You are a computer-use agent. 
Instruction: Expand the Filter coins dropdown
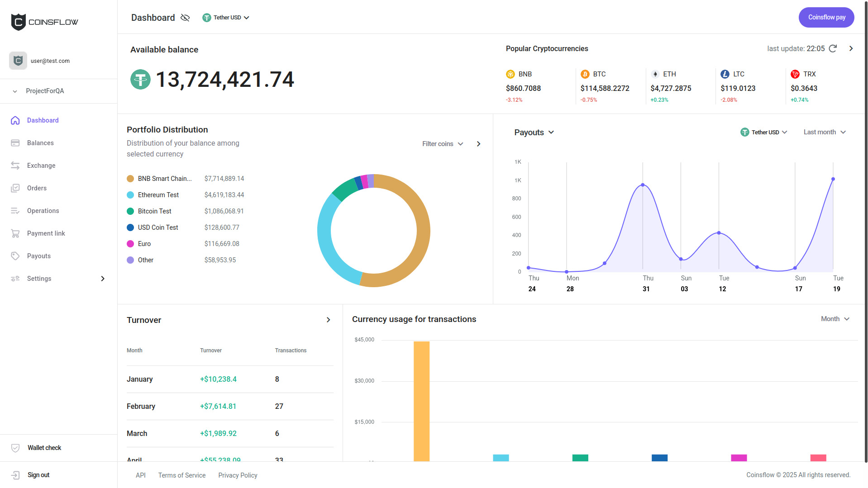pos(443,144)
